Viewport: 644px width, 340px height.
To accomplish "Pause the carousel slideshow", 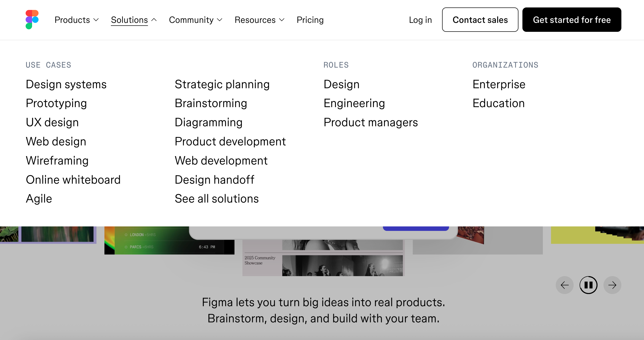I will pyautogui.click(x=588, y=285).
